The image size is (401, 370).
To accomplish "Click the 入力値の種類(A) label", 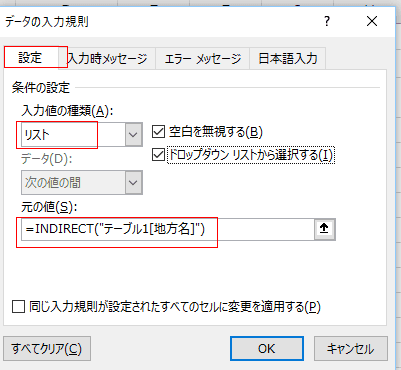I will [67, 110].
